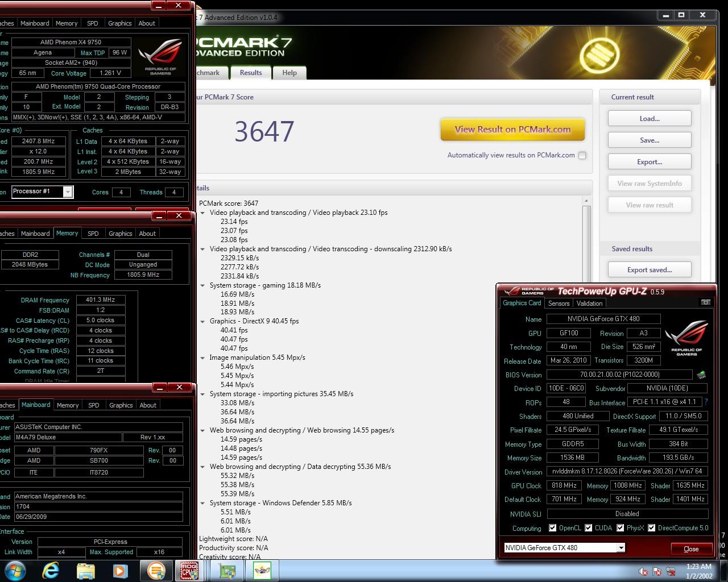Collapse Web browsing pages/s row
Image resolution: width=728 pixels, height=582 pixels.
pos(202,430)
